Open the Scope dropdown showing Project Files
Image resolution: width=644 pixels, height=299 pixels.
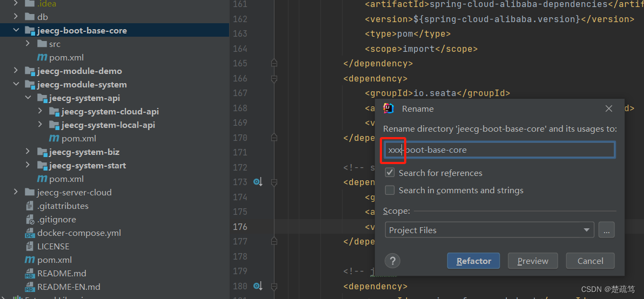pos(489,230)
